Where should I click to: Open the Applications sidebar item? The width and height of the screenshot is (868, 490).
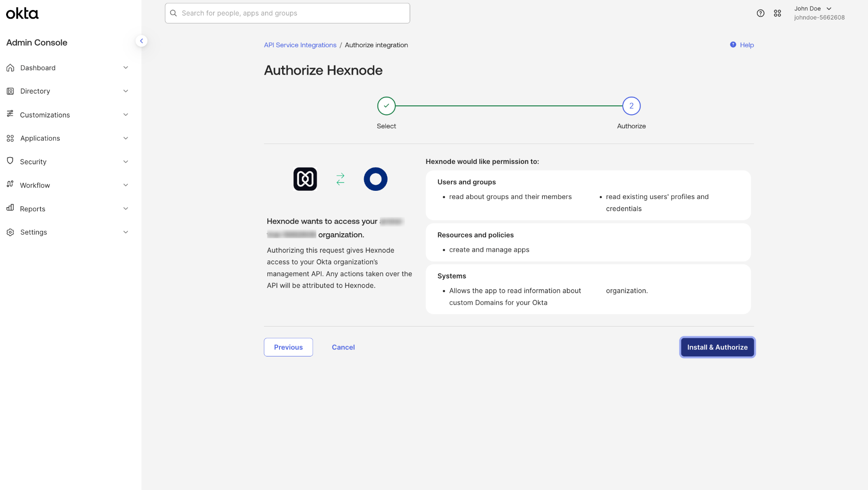(68, 138)
